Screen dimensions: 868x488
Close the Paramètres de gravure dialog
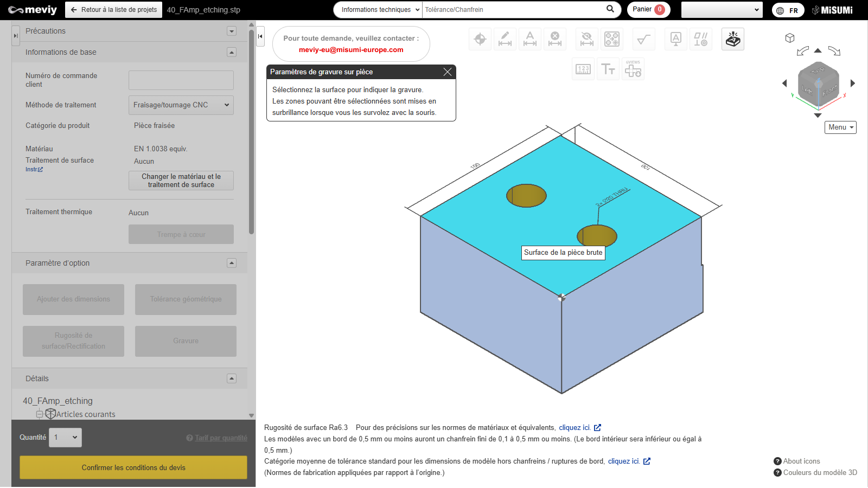[448, 72]
